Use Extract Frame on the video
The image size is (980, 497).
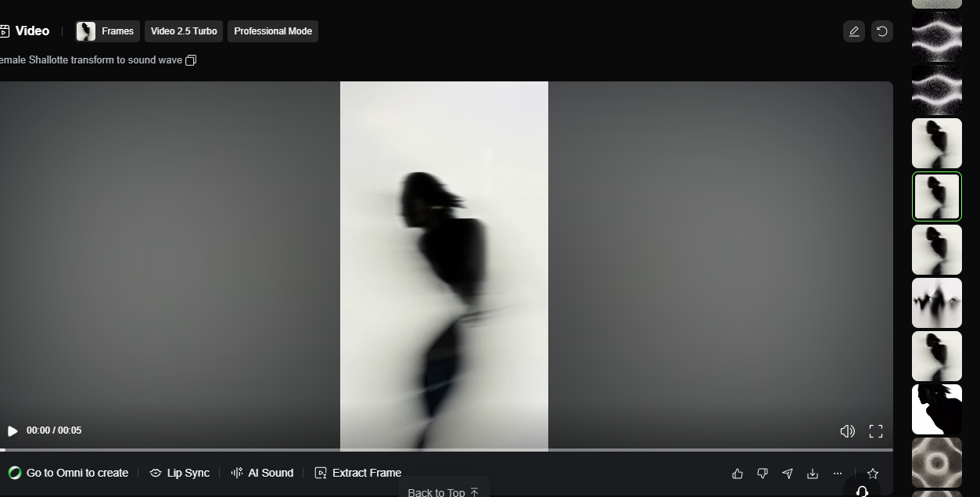(357, 473)
